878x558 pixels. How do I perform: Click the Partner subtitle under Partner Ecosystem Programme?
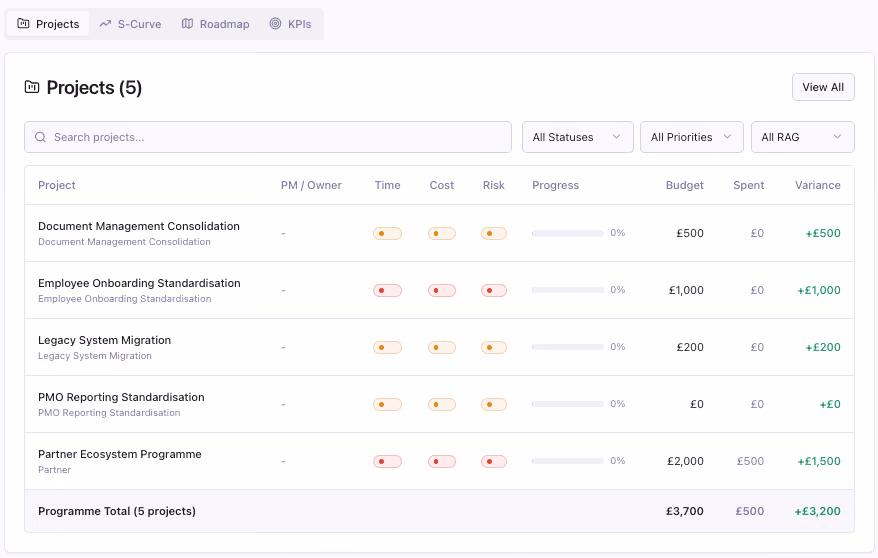[x=54, y=470]
